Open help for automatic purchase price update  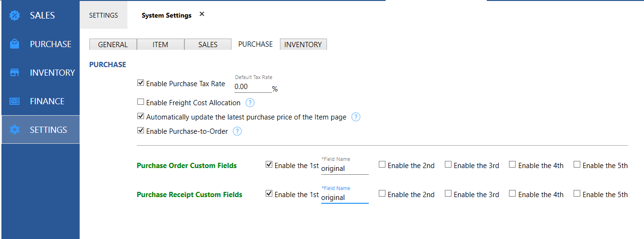pos(356,117)
